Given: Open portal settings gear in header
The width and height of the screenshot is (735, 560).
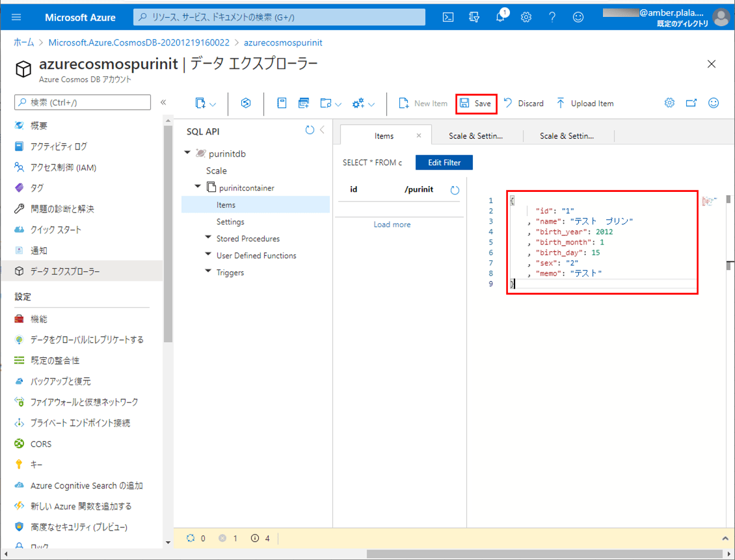Looking at the screenshot, I should pos(526,18).
